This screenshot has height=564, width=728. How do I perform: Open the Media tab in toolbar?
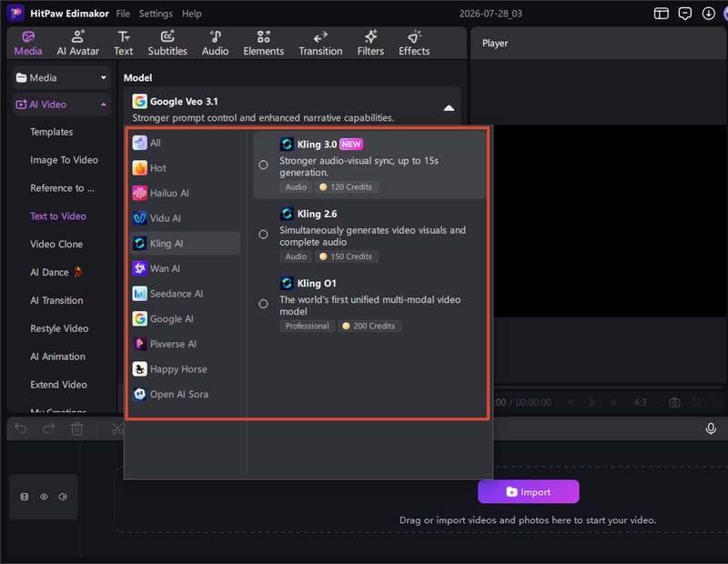[28, 43]
